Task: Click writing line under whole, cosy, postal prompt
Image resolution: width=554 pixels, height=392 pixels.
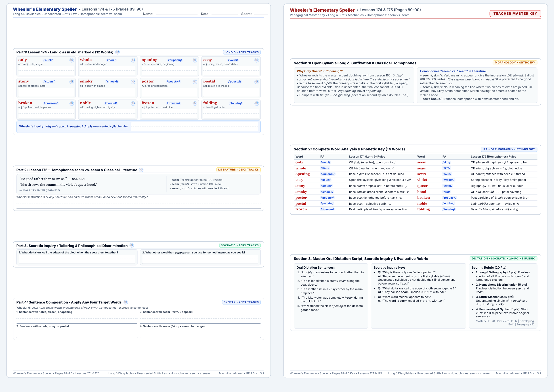Action: [77, 333]
